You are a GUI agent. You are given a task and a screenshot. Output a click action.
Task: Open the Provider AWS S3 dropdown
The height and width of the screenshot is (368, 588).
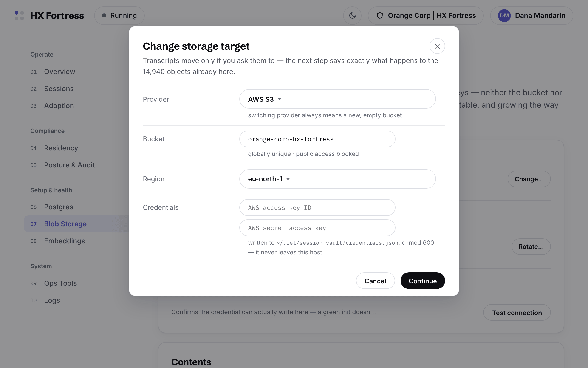click(337, 99)
